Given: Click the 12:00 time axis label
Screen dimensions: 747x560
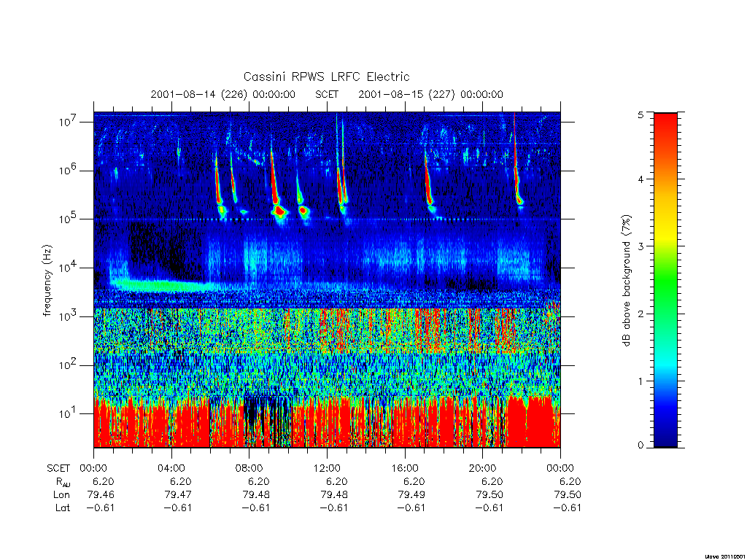Looking at the screenshot, I should click(x=327, y=468).
